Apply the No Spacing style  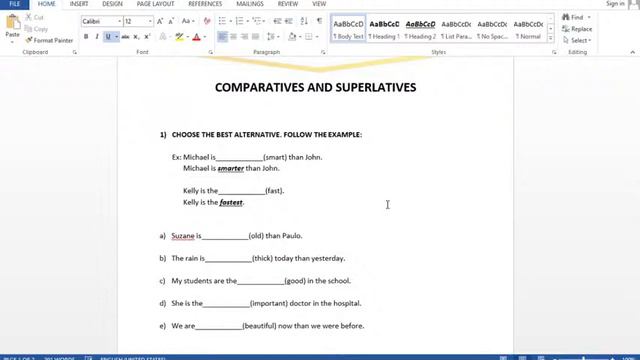492,29
